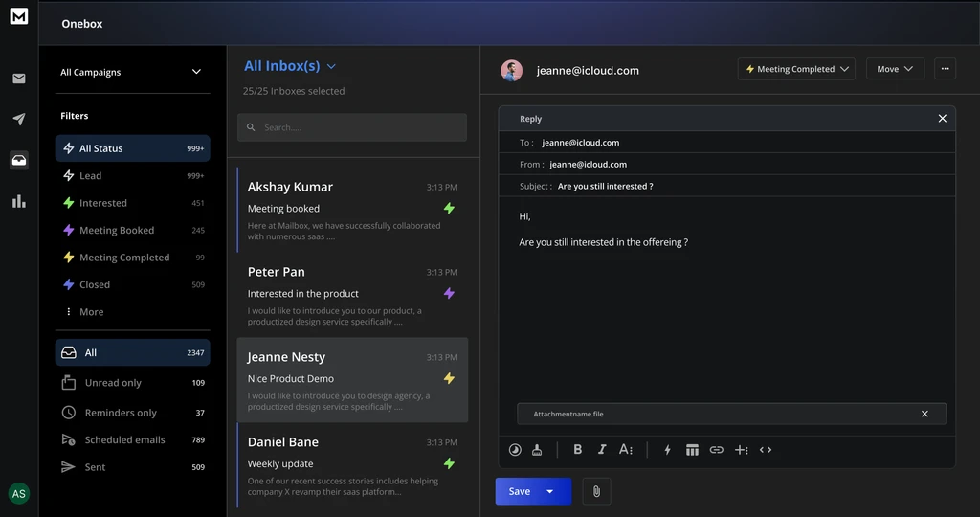Insert a table in the reply

click(x=692, y=450)
